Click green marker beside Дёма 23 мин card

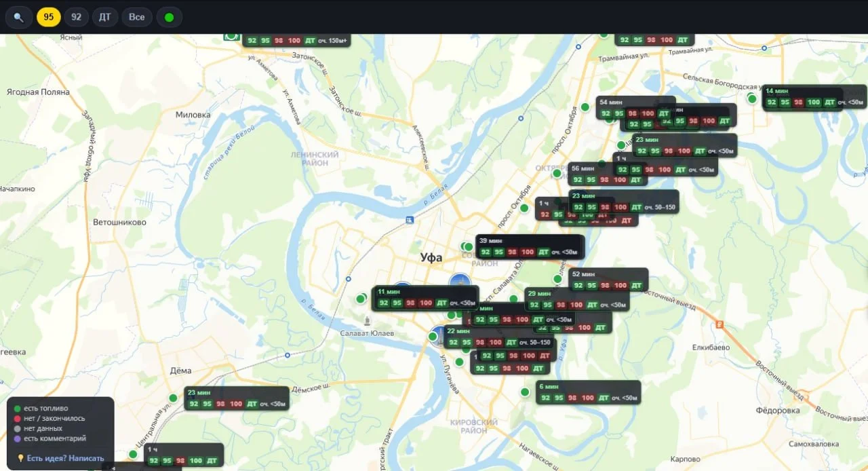(x=173, y=398)
